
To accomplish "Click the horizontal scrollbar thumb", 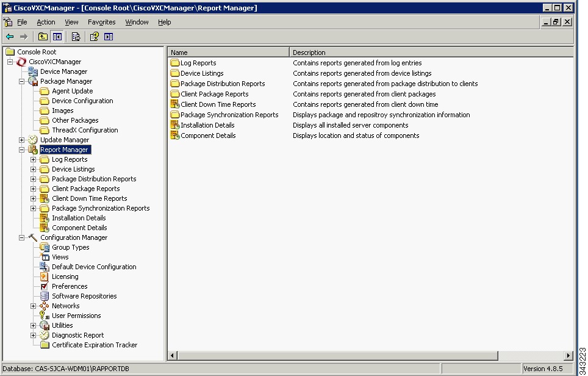I will point(337,355).
